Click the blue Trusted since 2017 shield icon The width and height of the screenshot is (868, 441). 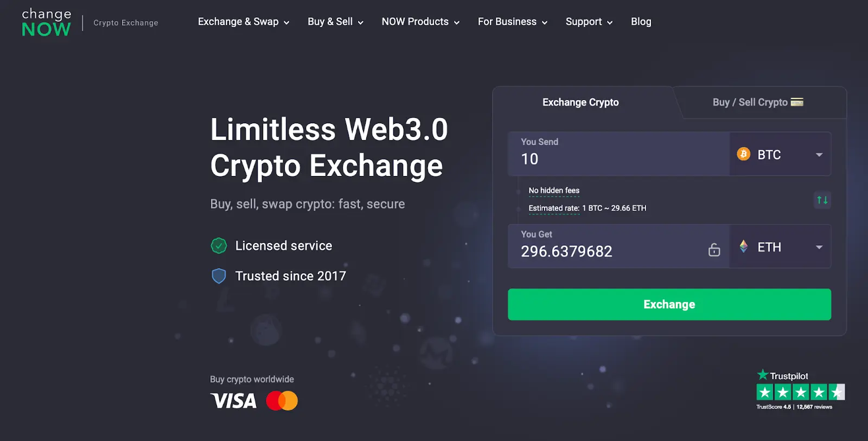tap(219, 276)
